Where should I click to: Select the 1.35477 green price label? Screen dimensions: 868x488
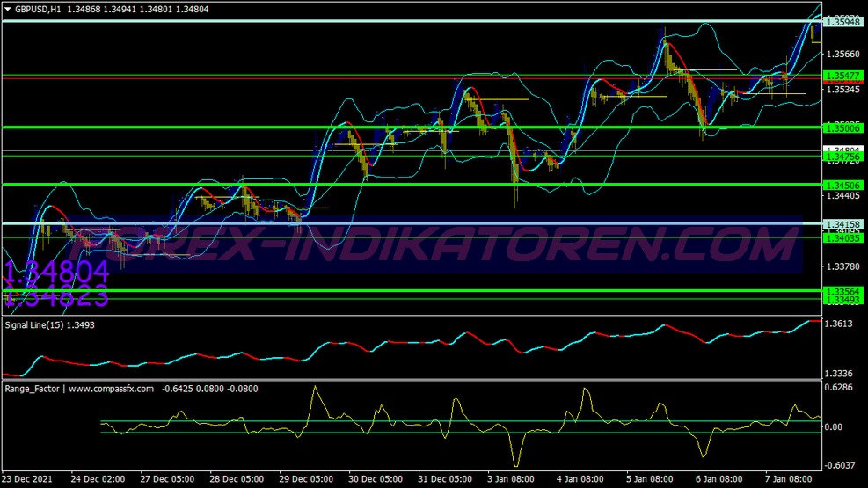click(x=843, y=76)
